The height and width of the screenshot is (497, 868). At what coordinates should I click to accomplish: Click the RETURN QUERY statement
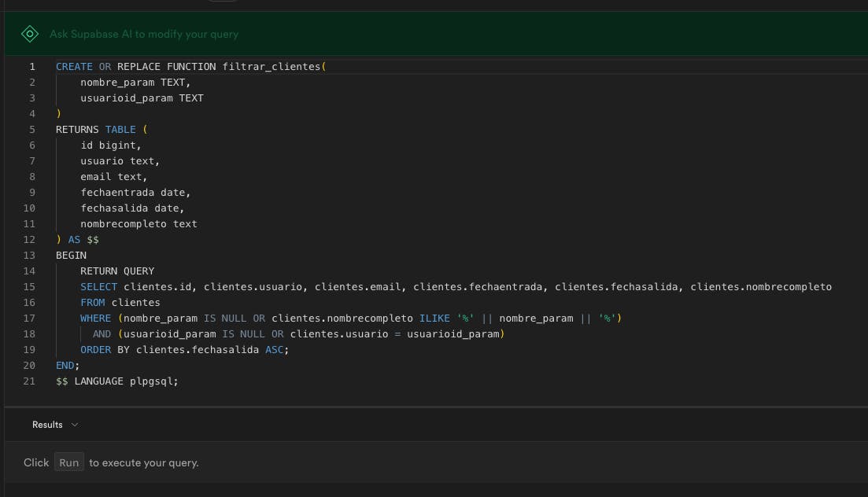point(117,271)
